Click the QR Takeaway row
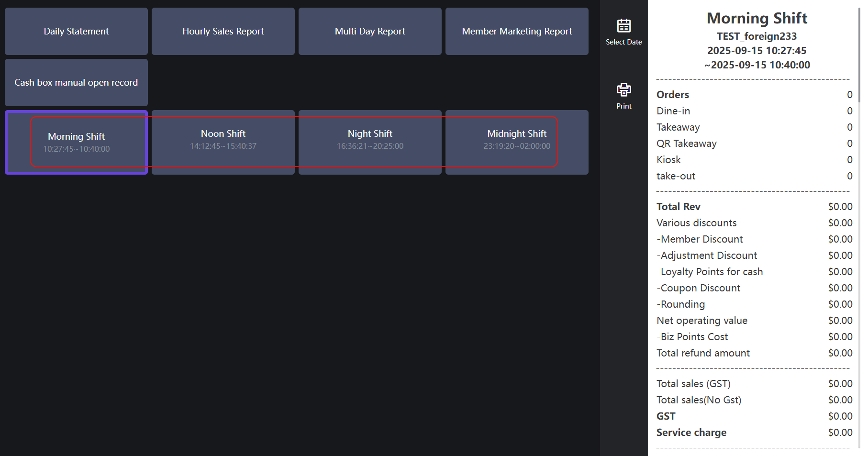Screen dimensions: 868x456 [x=686, y=144]
